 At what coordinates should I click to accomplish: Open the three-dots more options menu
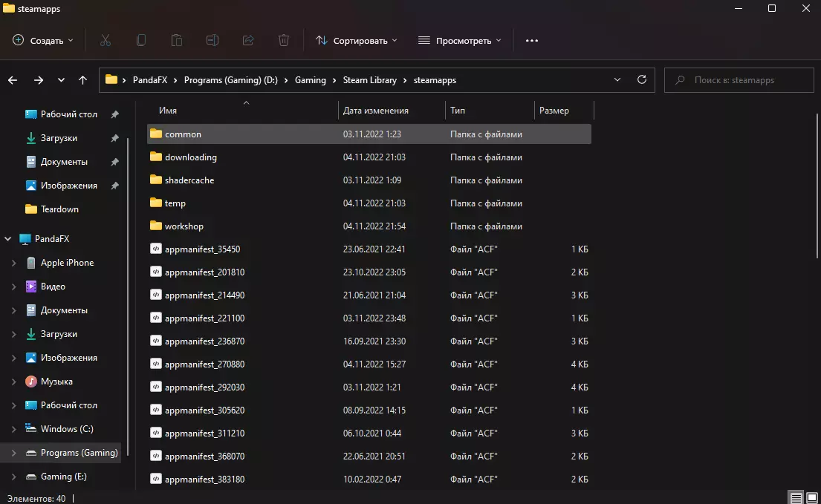pos(532,40)
